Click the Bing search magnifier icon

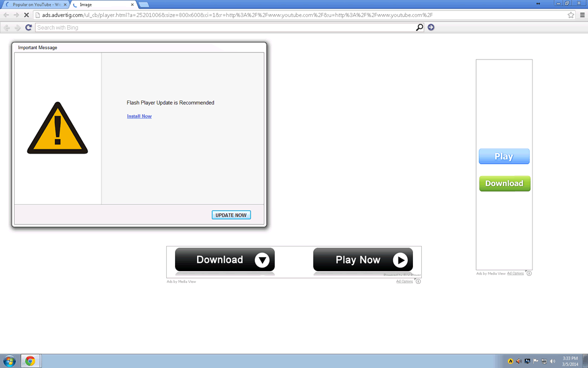coord(419,27)
